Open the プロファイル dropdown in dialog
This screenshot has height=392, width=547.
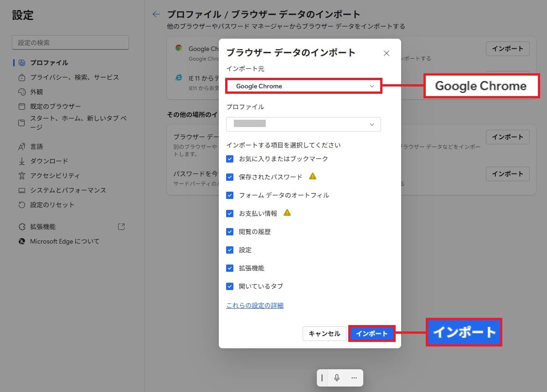tap(304, 124)
